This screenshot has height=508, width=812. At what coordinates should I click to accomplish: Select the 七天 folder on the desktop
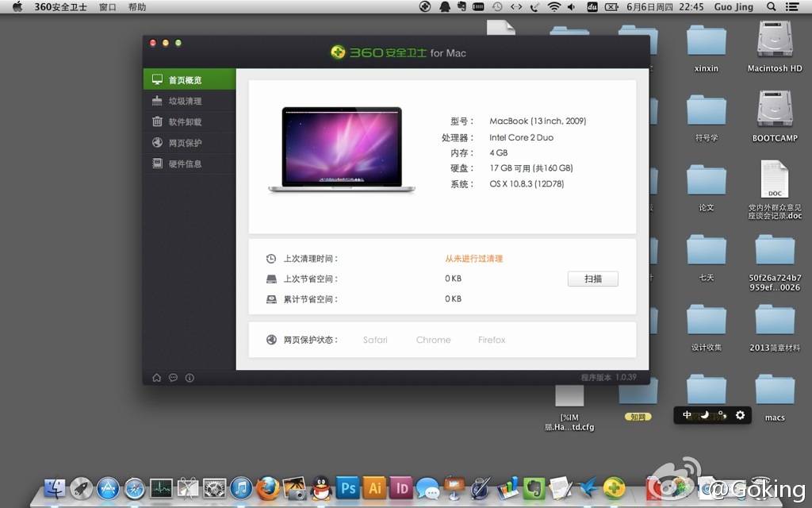click(x=707, y=258)
